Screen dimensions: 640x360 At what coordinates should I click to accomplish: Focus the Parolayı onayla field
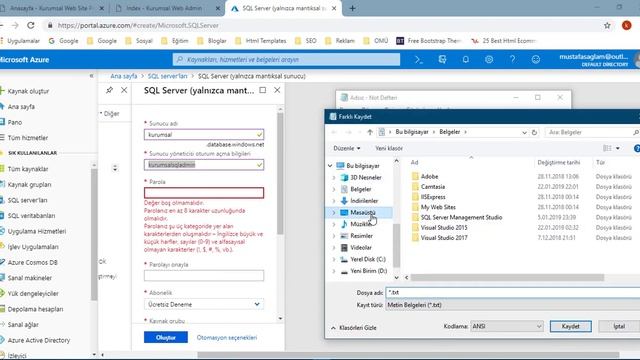click(204, 276)
